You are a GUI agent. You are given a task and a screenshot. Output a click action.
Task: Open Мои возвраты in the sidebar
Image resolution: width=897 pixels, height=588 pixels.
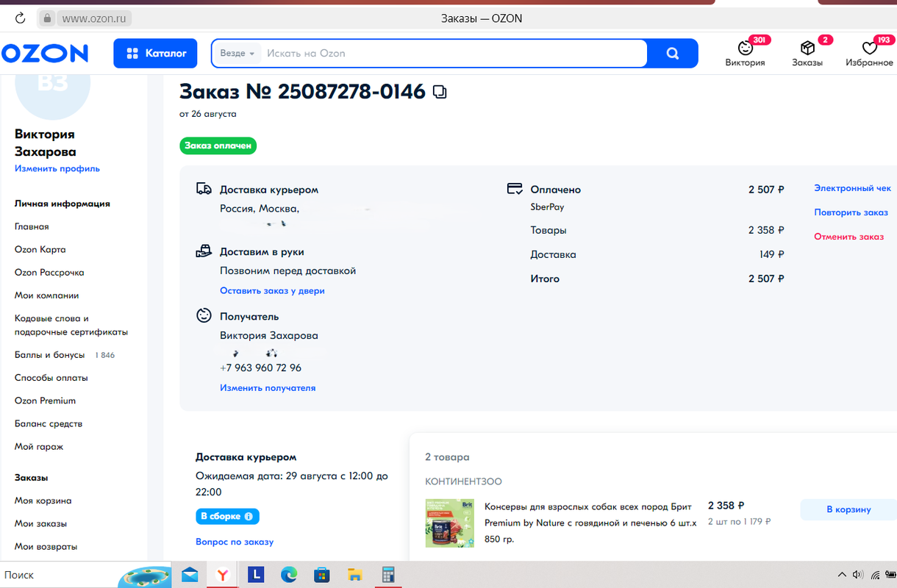coord(46,546)
